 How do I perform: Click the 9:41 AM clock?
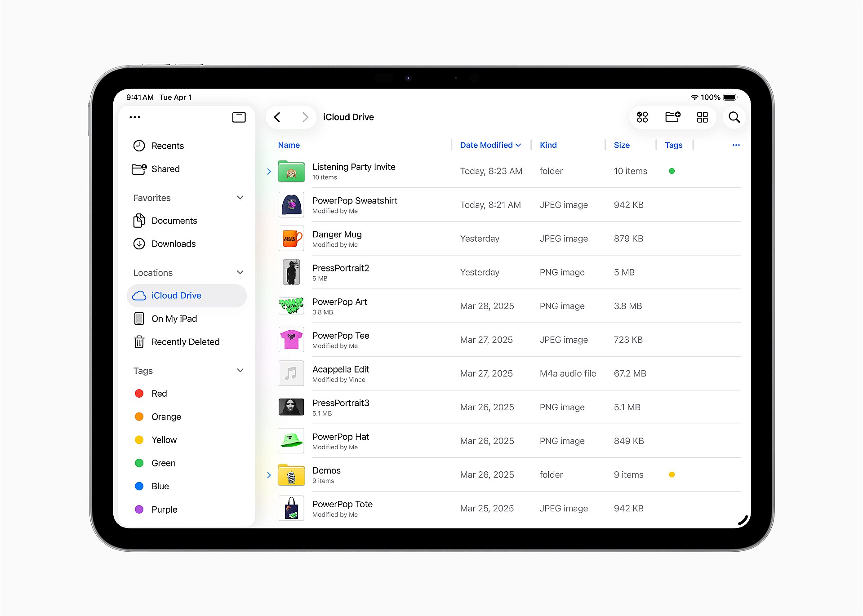pos(140,97)
